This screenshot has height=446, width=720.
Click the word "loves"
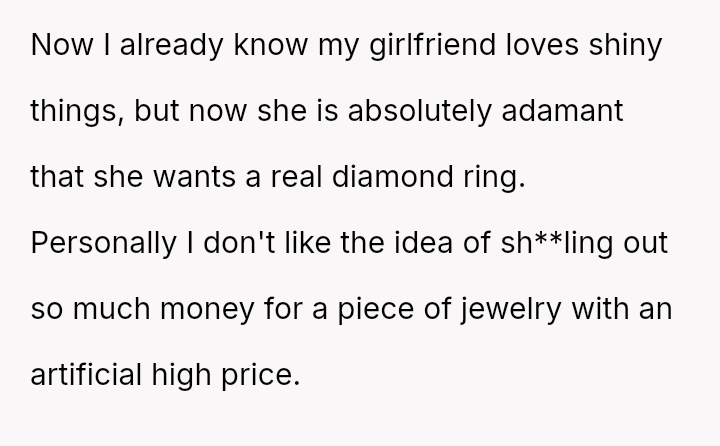pos(542,45)
